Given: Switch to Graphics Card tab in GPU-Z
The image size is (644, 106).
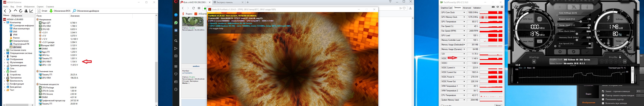Looking at the screenshot, I should click(446, 8).
